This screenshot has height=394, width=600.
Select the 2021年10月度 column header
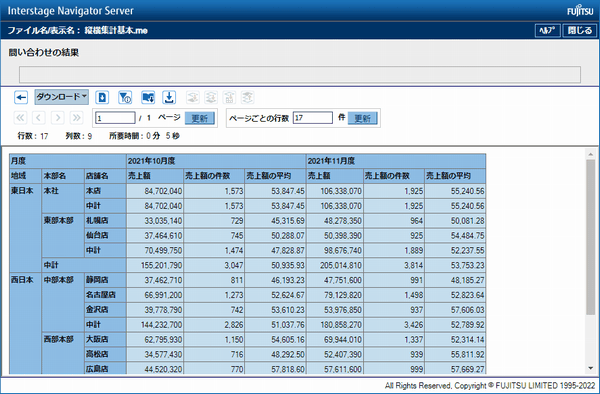pos(216,161)
